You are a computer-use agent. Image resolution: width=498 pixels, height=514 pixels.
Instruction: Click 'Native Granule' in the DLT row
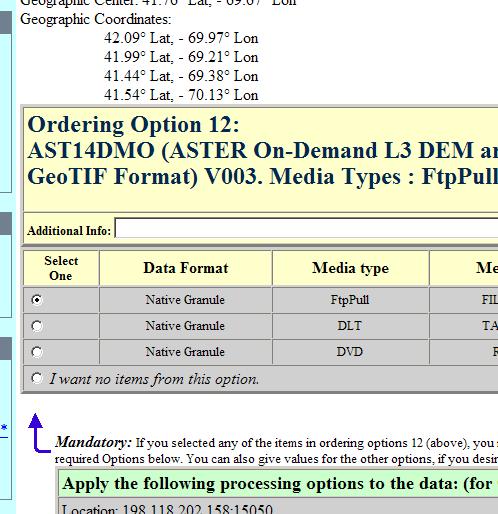point(185,326)
